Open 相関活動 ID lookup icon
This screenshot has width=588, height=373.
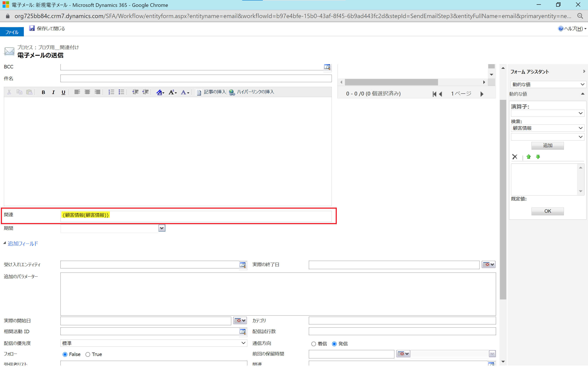point(243,332)
